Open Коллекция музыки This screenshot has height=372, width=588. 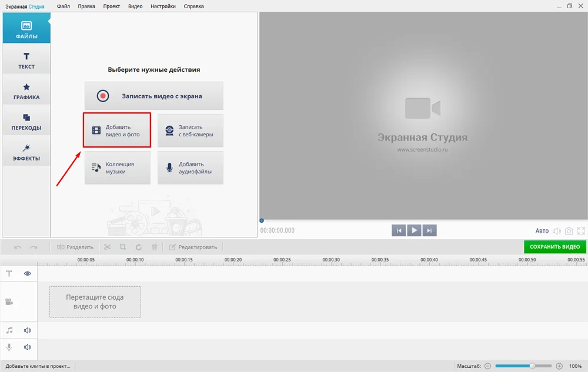click(118, 168)
